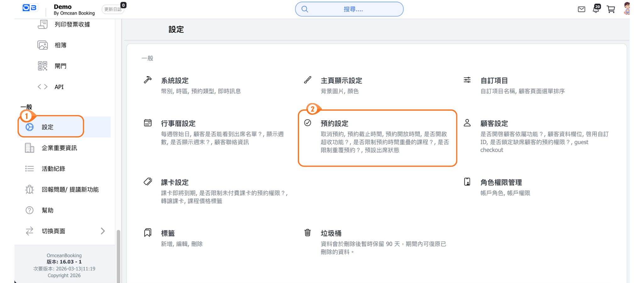Click the calendar icon for 行事曆設定
644x283 pixels.
point(148,123)
